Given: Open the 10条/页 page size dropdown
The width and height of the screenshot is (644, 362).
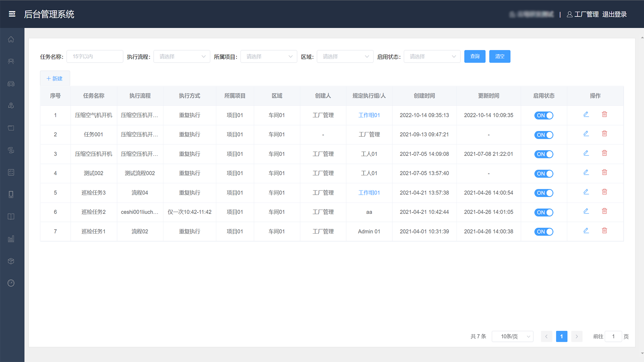Looking at the screenshot, I should pos(513,336).
